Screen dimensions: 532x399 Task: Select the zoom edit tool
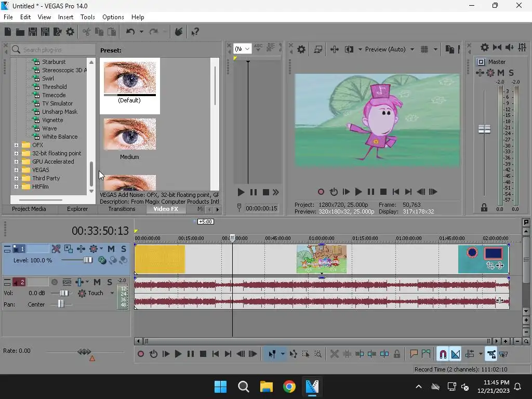point(318,354)
